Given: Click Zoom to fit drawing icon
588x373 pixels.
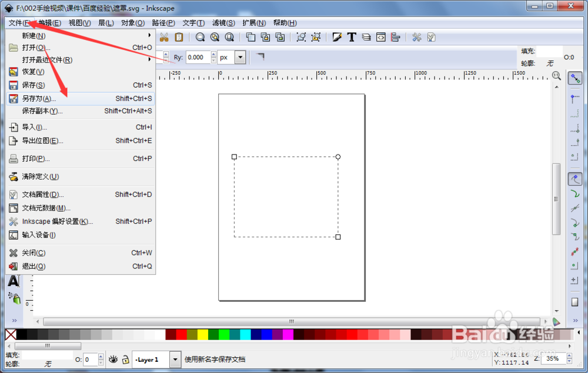Looking at the screenshot, I should [215, 37].
